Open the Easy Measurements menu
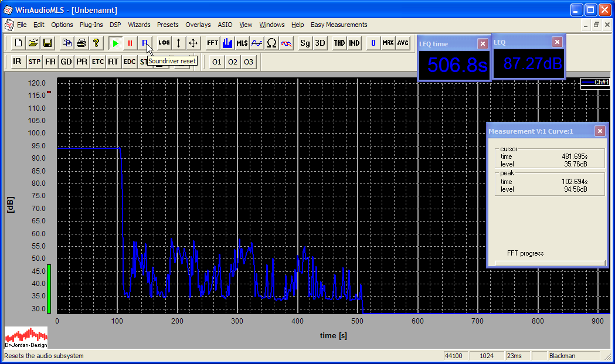Viewport: 615px width, 364px height. 339,25
